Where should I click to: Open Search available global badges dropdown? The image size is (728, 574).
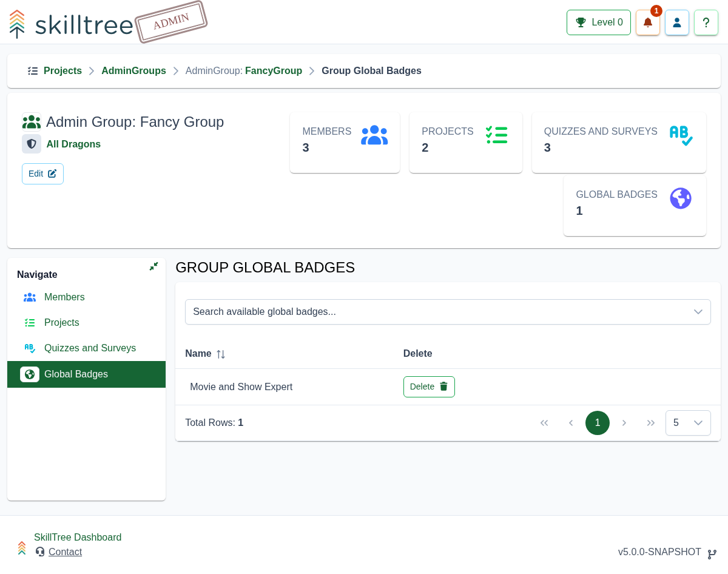[448, 312]
